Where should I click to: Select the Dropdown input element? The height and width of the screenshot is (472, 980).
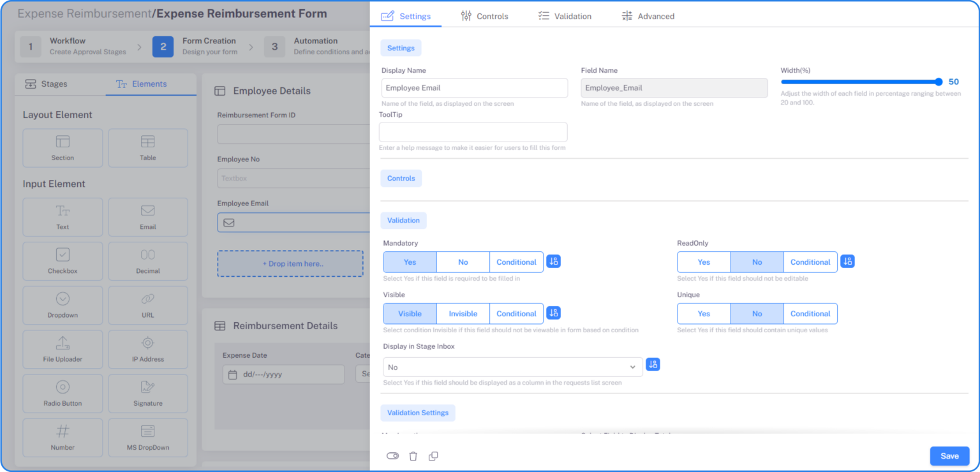pyautogui.click(x=63, y=305)
